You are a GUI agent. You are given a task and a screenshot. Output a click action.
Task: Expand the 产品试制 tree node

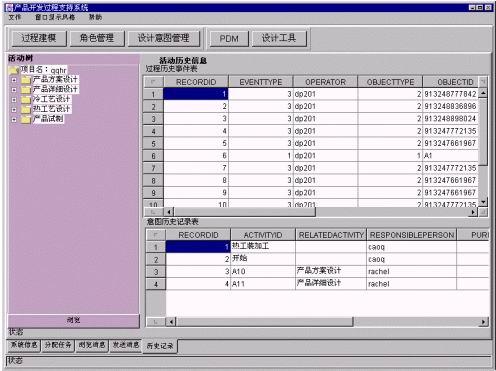(x=14, y=119)
